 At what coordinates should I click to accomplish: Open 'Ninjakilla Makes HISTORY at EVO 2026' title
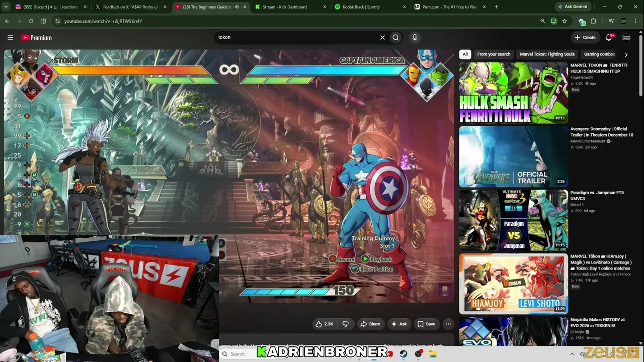[x=598, y=323]
